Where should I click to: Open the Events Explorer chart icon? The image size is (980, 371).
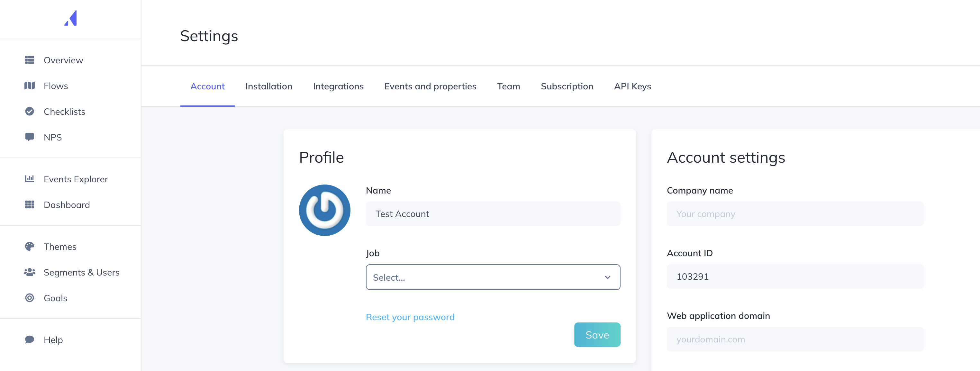(30, 178)
